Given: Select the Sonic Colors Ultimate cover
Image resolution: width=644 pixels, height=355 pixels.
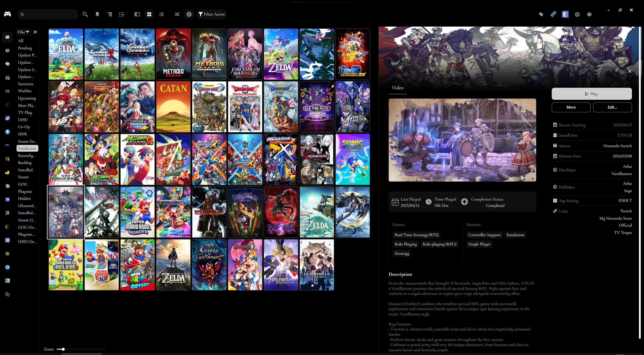Looking at the screenshot, I should pyautogui.click(x=353, y=159).
